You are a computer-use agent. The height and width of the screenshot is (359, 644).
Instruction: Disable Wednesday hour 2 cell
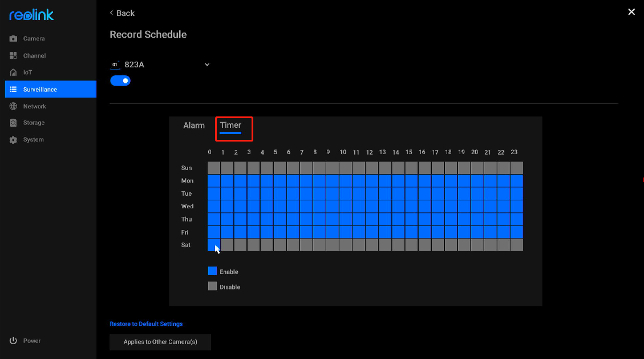coord(240,206)
